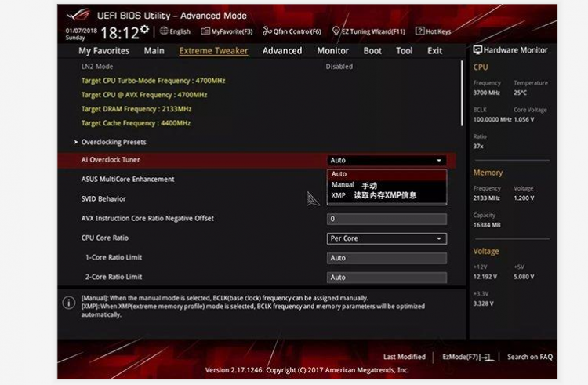Open the MyFavorite(F3) shortcut text
This screenshot has height=385, width=588.
pos(232,31)
